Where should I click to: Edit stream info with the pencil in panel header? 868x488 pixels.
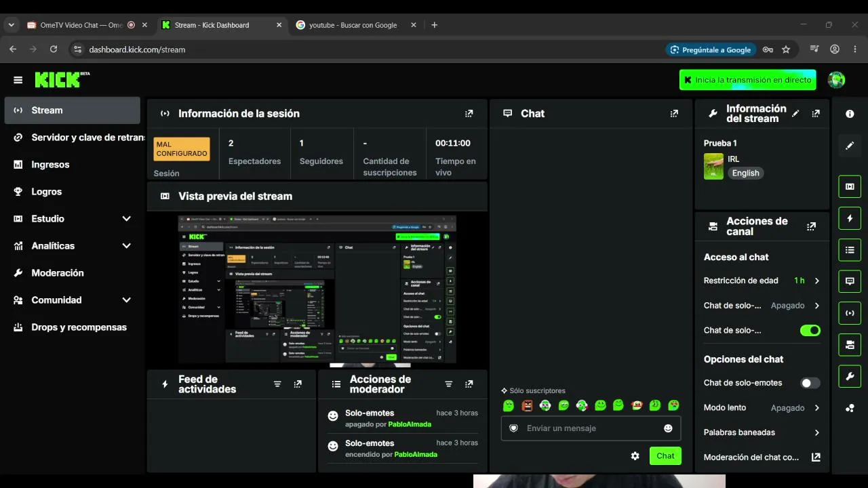coord(795,114)
